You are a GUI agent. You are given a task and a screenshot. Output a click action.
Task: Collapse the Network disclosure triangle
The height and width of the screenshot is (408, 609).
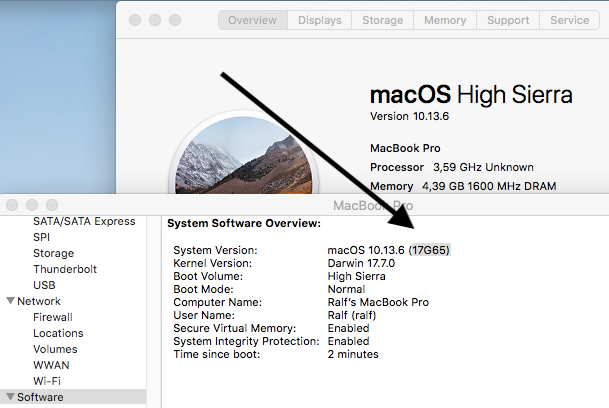click(x=10, y=301)
